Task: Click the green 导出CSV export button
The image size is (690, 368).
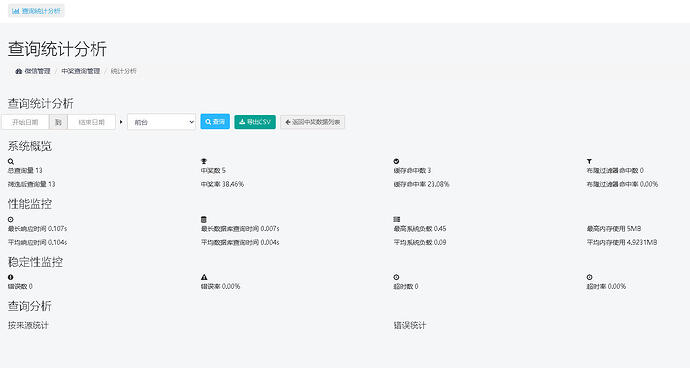Action: pos(255,122)
